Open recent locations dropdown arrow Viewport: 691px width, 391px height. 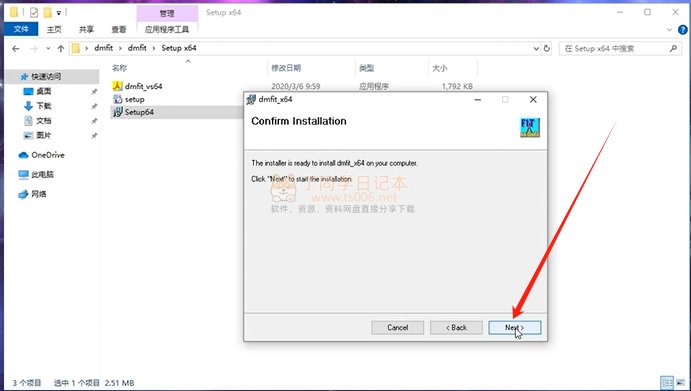(x=48, y=48)
